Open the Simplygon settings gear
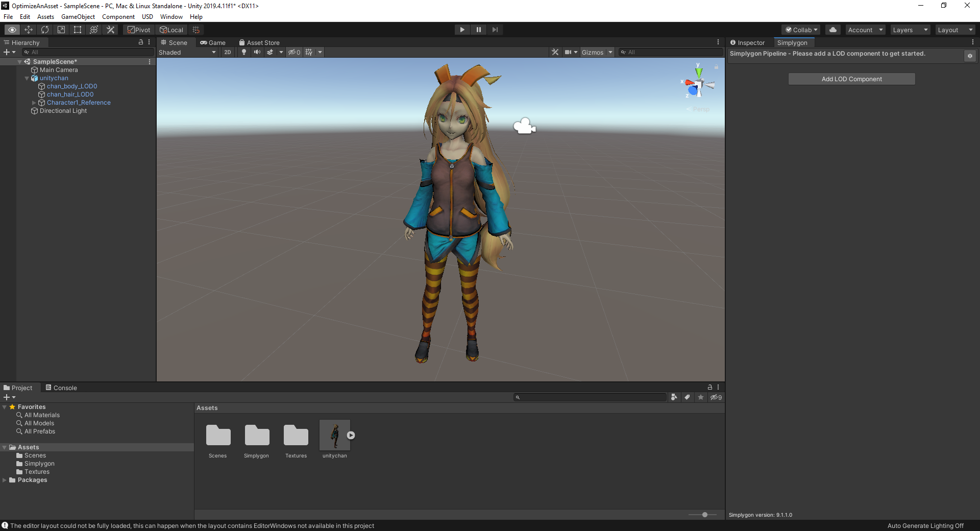980x531 pixels. (x=970, y=56)
